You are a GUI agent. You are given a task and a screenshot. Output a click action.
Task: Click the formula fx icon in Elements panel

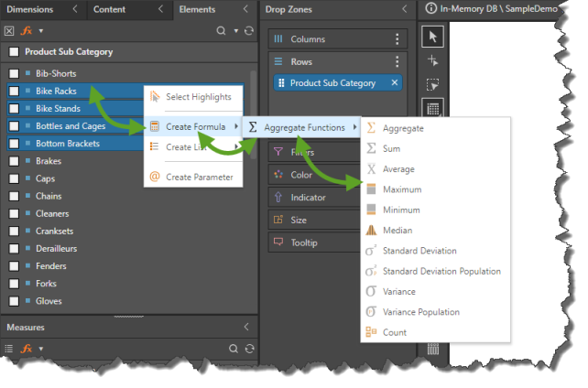pos(27,30)
